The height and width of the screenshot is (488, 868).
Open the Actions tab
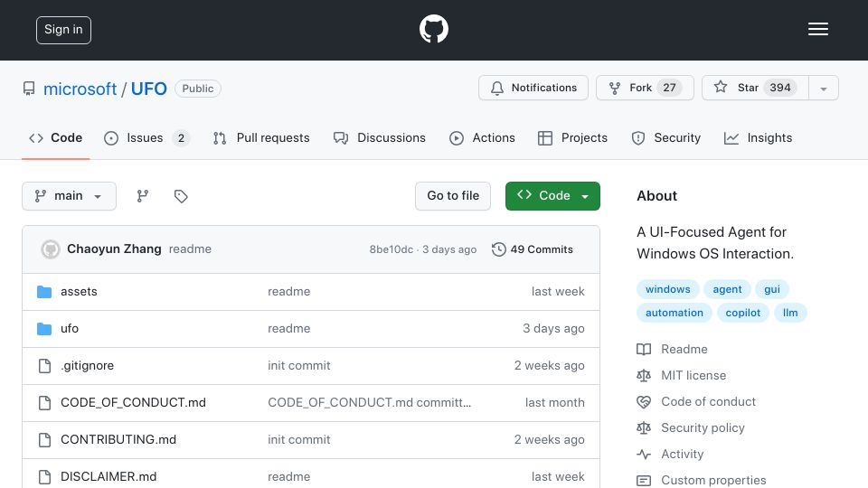pyautogui.click(x=482, y=137)
